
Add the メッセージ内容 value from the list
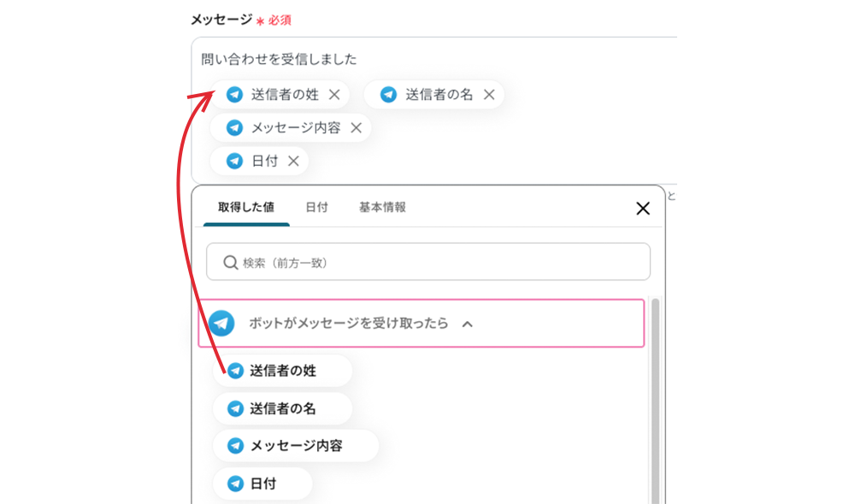pyautogui.click(x=295, y=446)
